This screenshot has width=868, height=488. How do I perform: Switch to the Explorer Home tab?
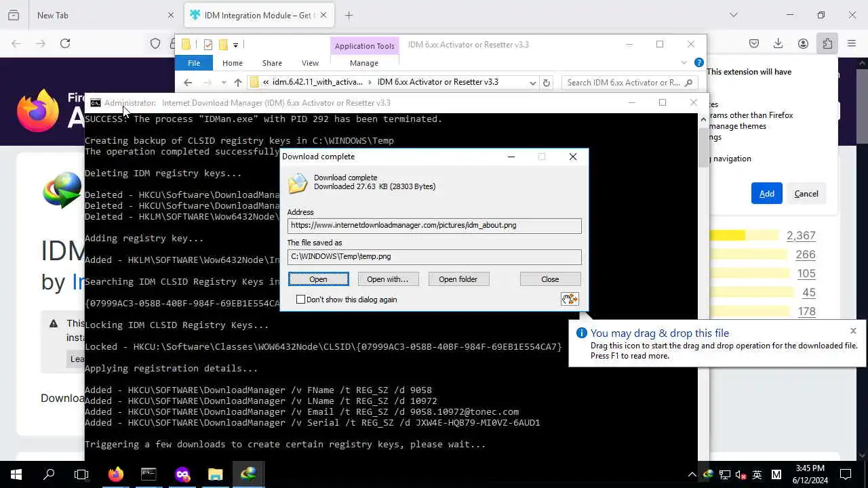click(x=232, y=63)
